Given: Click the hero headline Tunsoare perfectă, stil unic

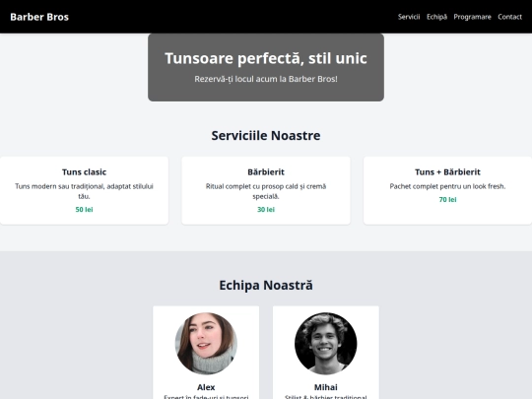Looking at the screenshot, I should 266,58.
